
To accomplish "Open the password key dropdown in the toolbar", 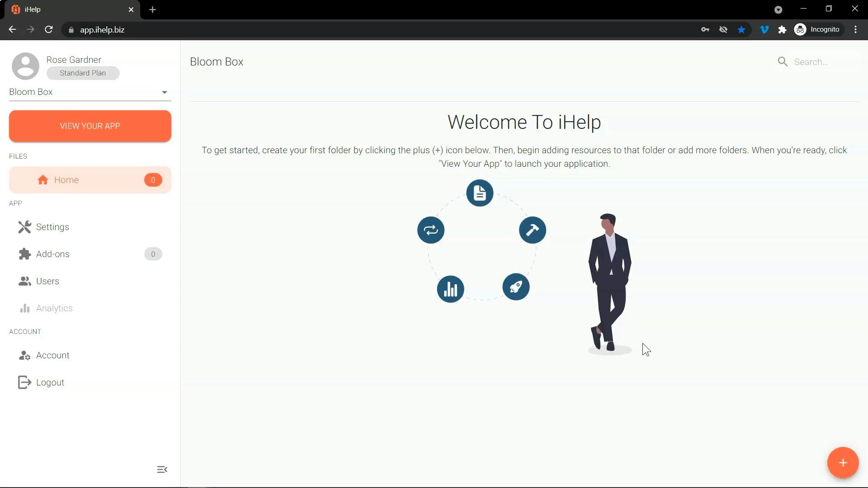I will tap(705, 29).
